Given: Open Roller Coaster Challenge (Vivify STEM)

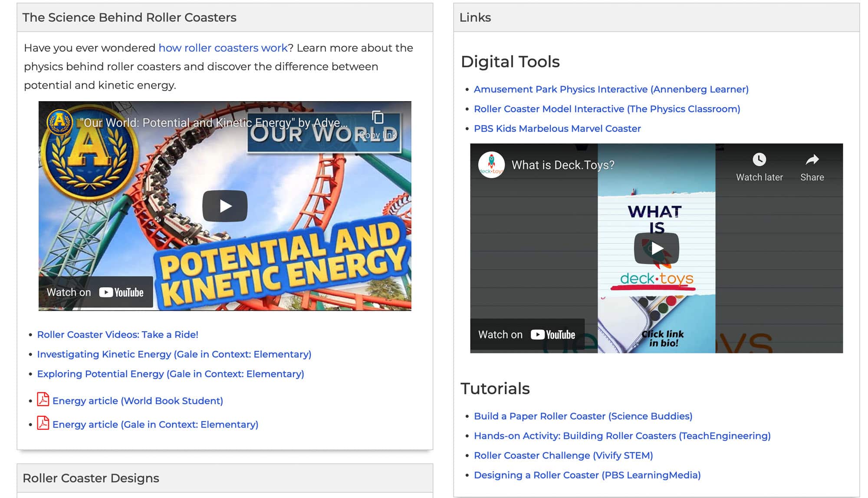Looking at the screenshot, I should click(x=563, y=455).
